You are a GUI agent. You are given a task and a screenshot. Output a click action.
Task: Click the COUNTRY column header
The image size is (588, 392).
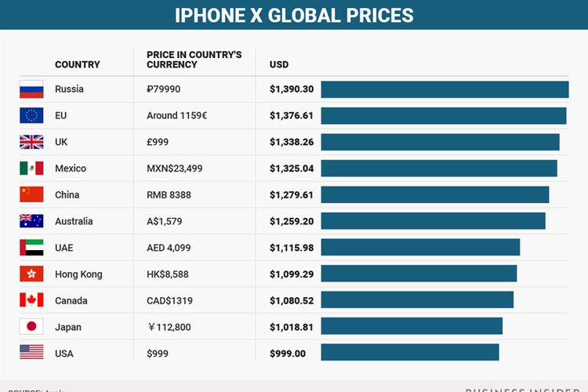coord(77,64)
